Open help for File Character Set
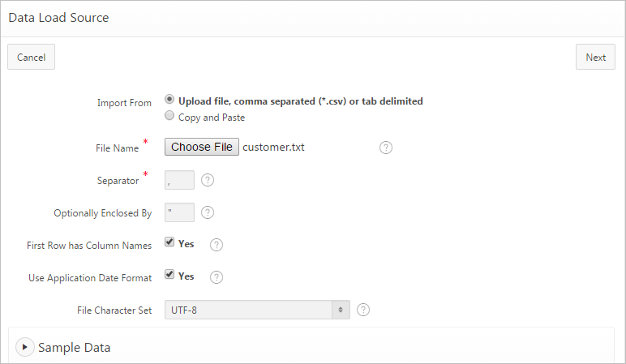This screenshot has width=626, height=364. pyautogui.click(x=363, y=310)
